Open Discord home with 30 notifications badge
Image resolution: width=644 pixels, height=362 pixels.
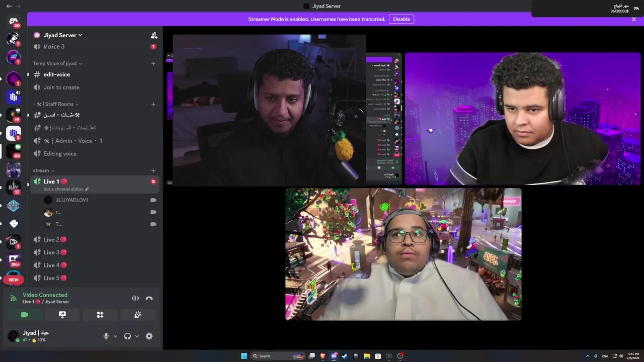pyautogui.click(x=14, y=22)
